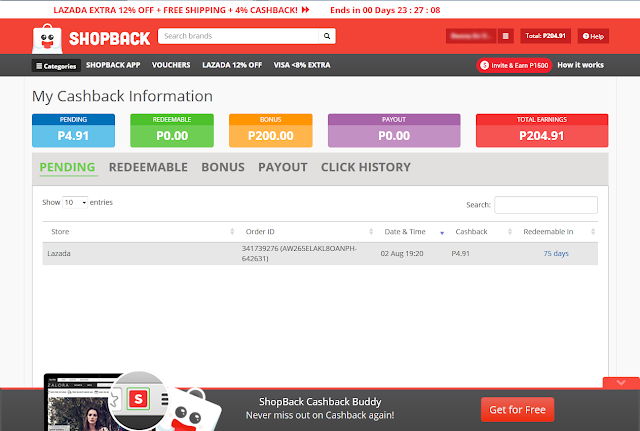The width and height of the screenshot is (640, 431).
Task: Click the Lazada store cell
Action: pyautogui.click(x=59, y=253)
